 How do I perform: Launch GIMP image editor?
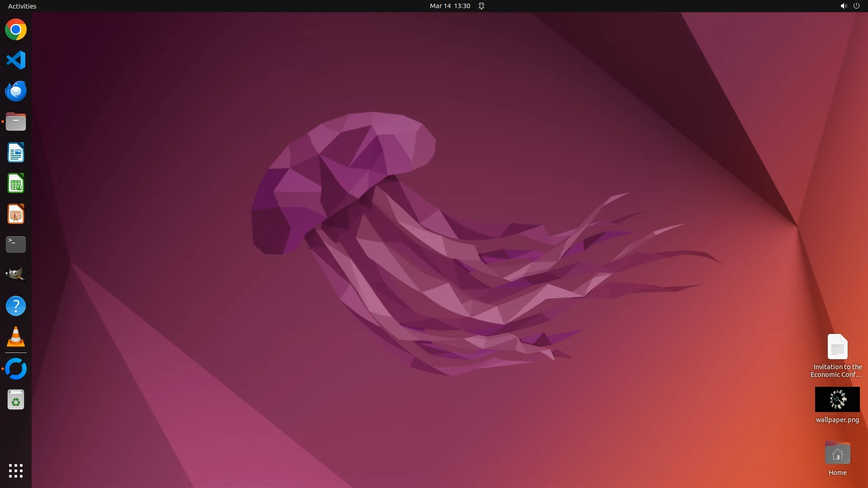16,275
